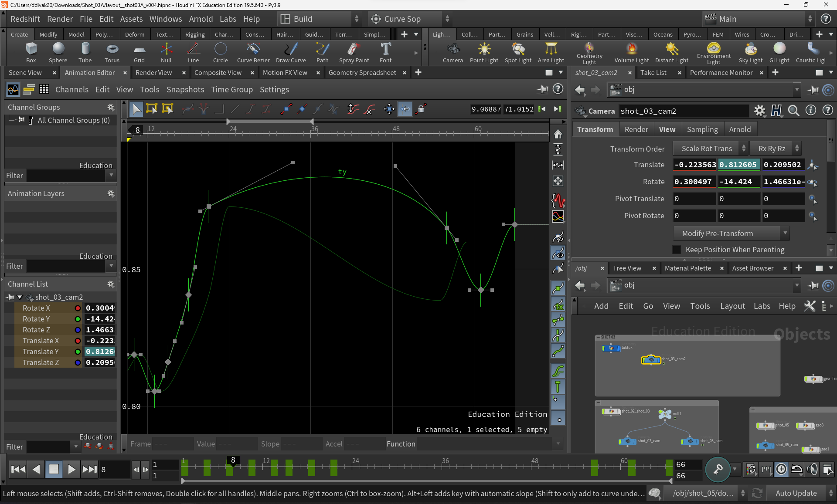
Task: Switch to Geometry Spreadsheet tab
Action: (x=362, y=73)
